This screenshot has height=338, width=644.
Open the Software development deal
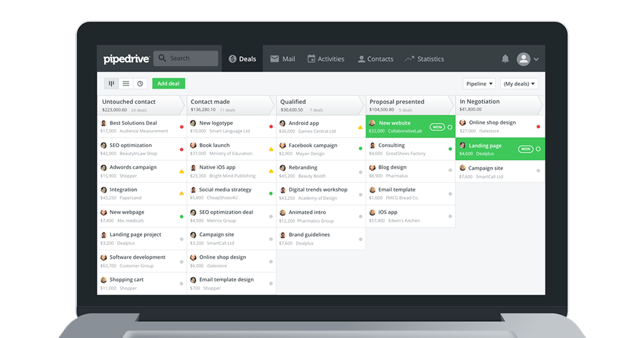[x=142, y=261]
